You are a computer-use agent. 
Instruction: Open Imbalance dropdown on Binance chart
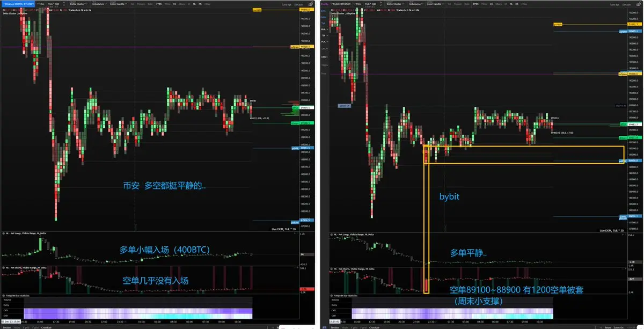[100, 4]
